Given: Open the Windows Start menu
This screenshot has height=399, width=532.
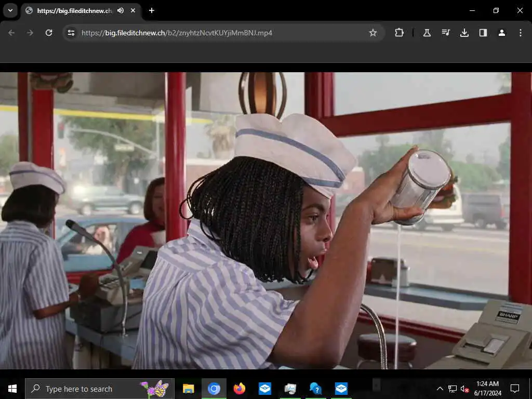Looking at the screenshot, I should pyautogui.click(x=12, y=389).
